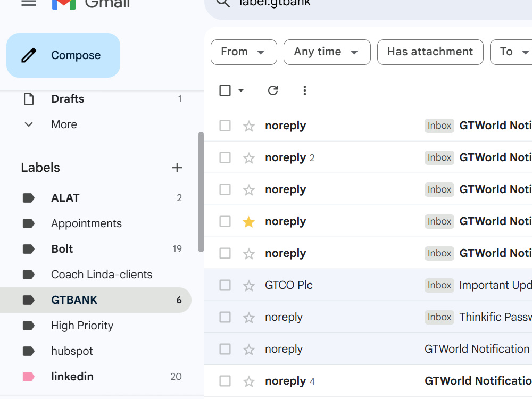Star the noreply 4 email
This screenshot has height=399, width=532.
coord(248,381)
